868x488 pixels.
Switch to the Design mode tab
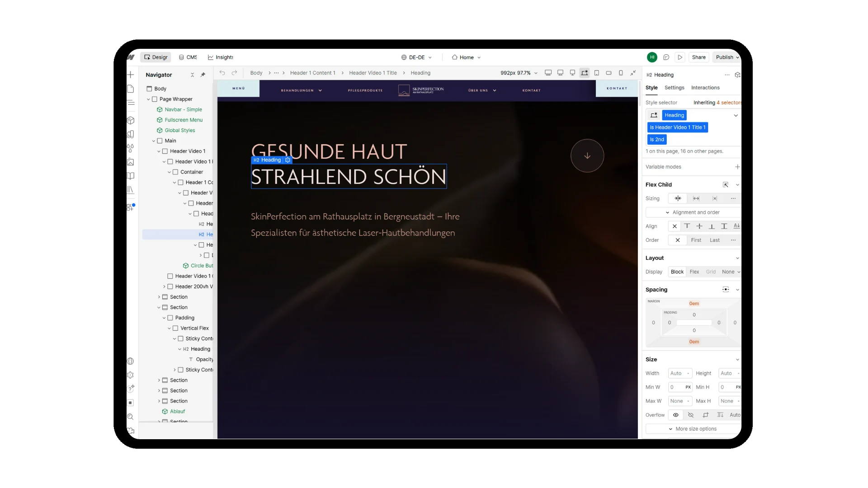tap(156, 57)
